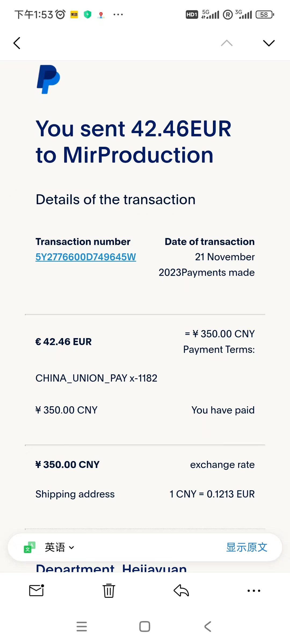Image resolution: width=290 pixels, height=644 pixels.
Task: Open more options three-dot menu at bottom
Action: click(254, 590)
